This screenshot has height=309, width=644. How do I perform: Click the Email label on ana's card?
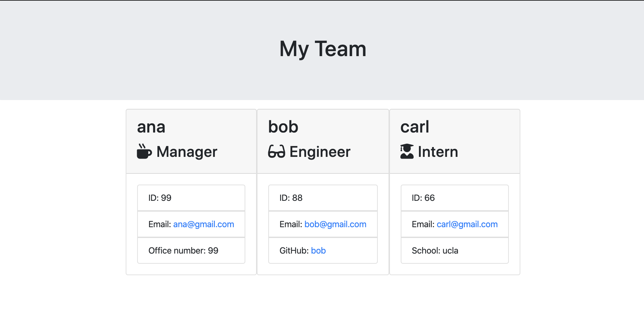click(x=159, y=224)
